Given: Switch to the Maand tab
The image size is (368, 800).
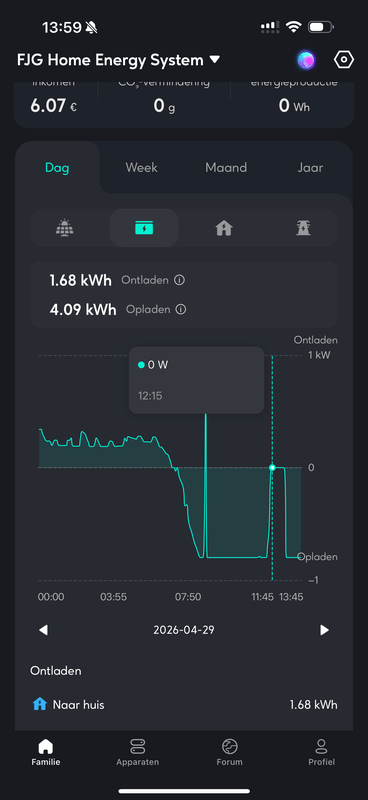Looking at the screenshot, I should coord(226,167).
